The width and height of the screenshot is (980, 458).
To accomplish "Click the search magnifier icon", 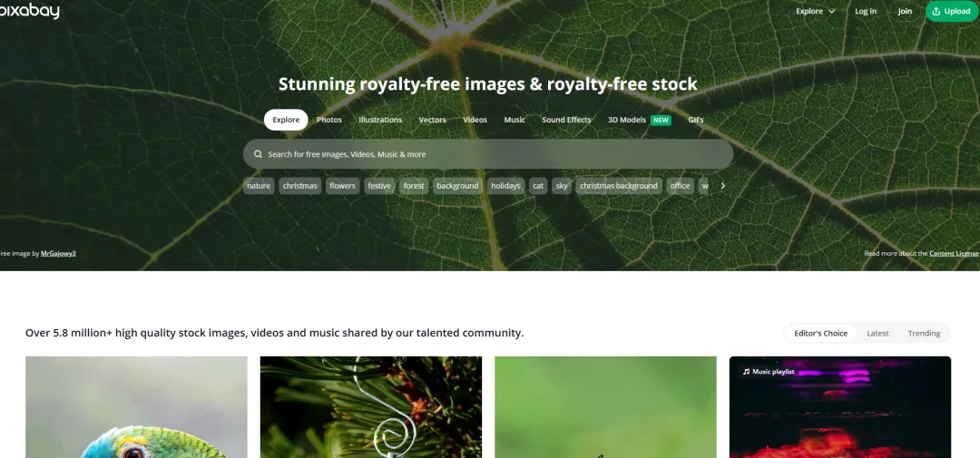I will pyautogui.click(x=258, y=154).
